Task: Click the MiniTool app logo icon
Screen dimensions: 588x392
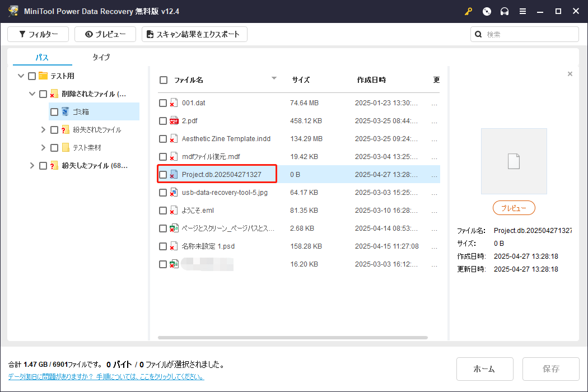Action: point(13,11)
